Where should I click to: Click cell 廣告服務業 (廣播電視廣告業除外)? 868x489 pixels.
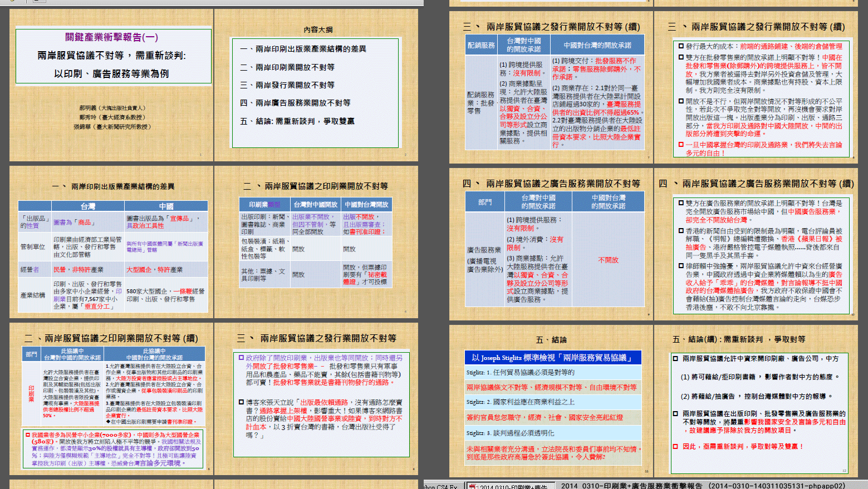tap(484, 260)
